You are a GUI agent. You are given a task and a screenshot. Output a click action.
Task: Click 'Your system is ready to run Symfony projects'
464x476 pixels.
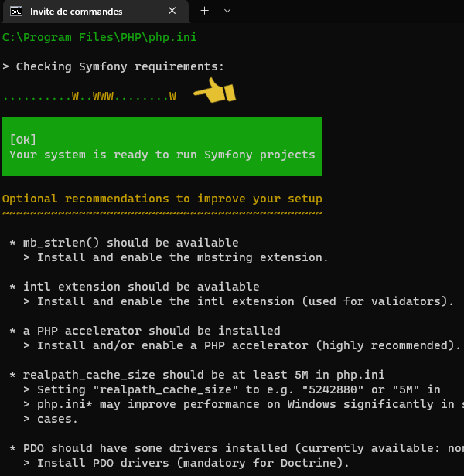pyautogui.click(x=162, y=155)
